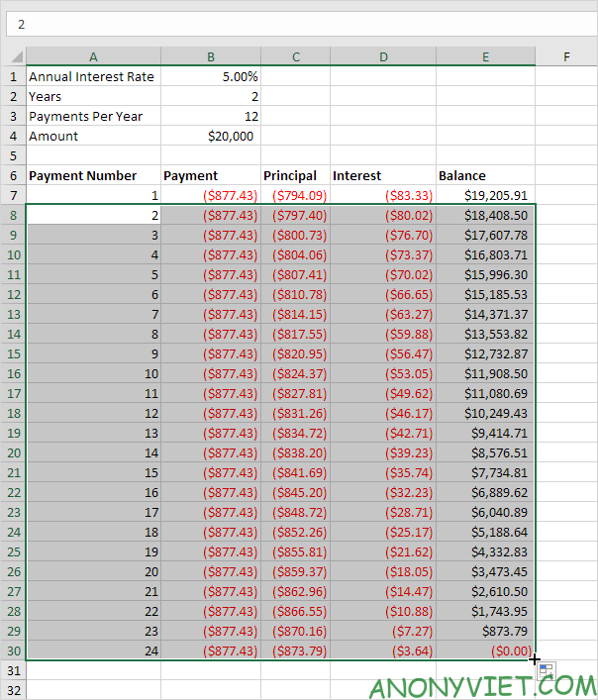
Task: Click the ($83.33) interest cell
Action: coord(382,196)
